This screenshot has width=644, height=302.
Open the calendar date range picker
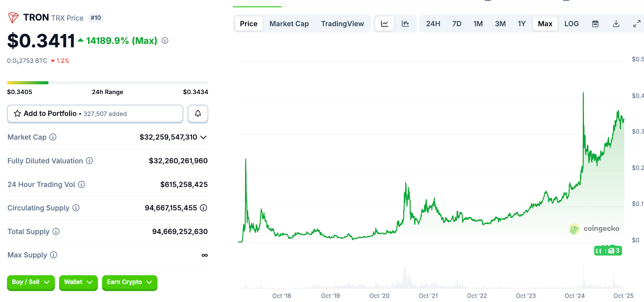595,24
